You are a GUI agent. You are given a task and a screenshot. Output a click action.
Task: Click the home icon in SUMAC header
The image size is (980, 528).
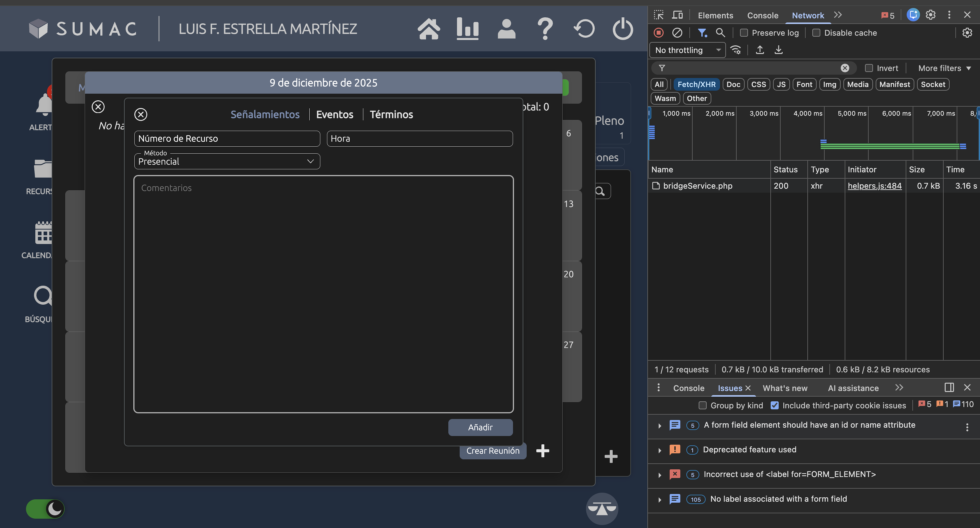(429, 29)
